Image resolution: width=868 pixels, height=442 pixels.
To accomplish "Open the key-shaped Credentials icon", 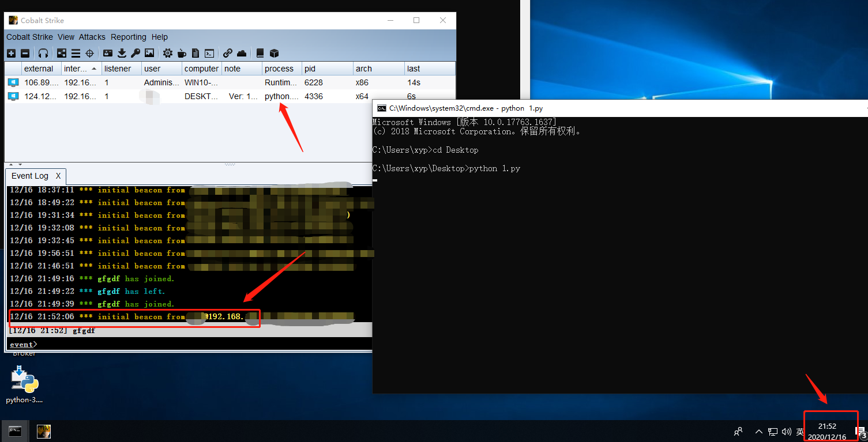I will 136,53.
